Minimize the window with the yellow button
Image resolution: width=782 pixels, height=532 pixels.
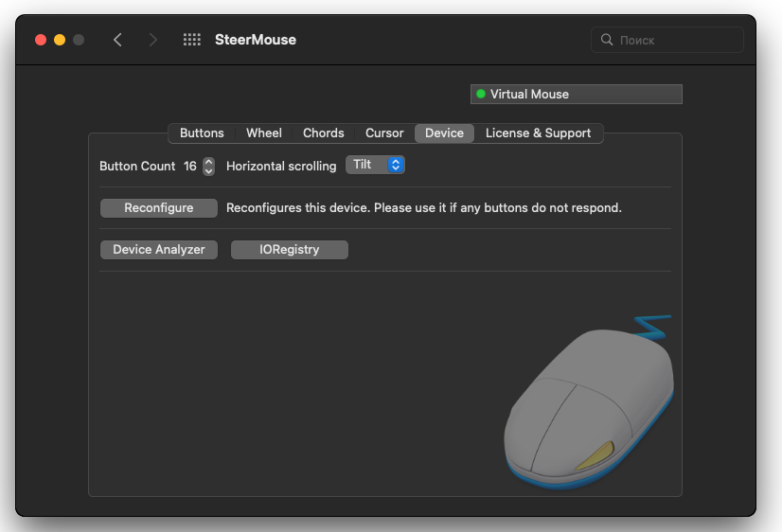[x=60, y=40]
